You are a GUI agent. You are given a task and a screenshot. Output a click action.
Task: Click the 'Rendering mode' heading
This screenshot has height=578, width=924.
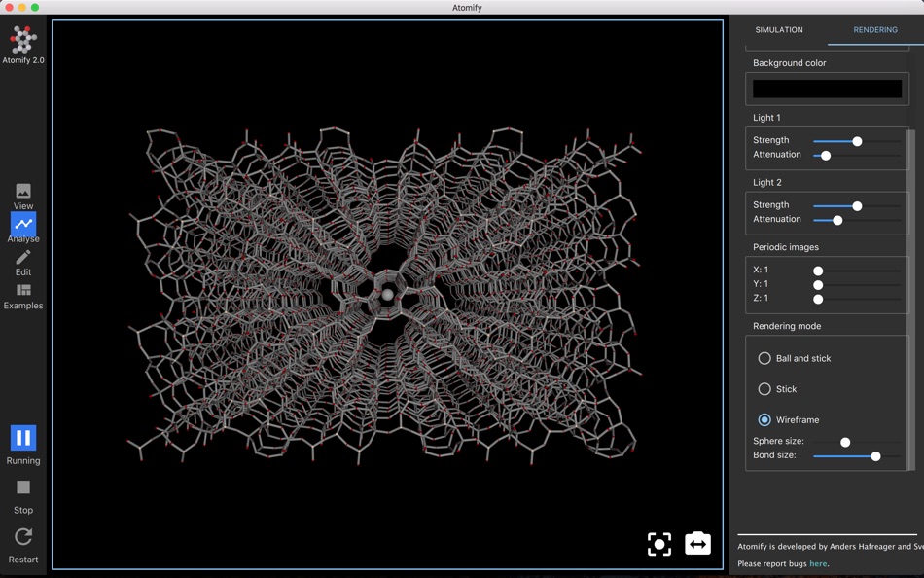pos(787,326)
